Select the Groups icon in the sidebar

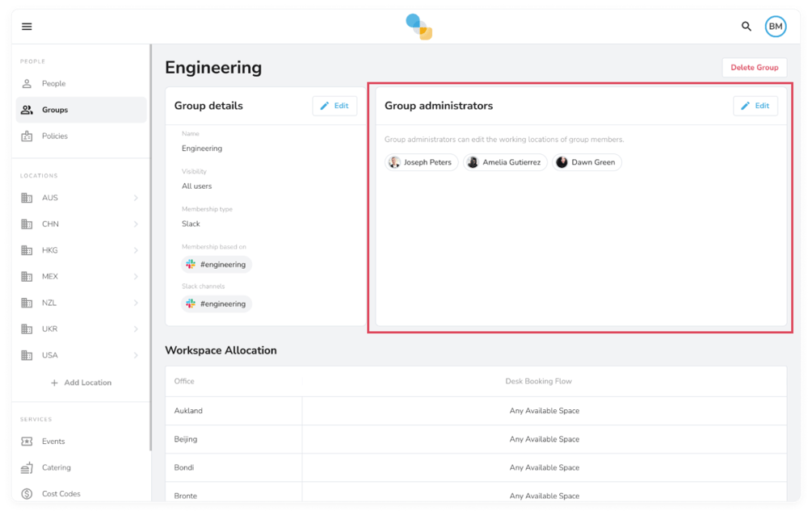pos(25,109)
